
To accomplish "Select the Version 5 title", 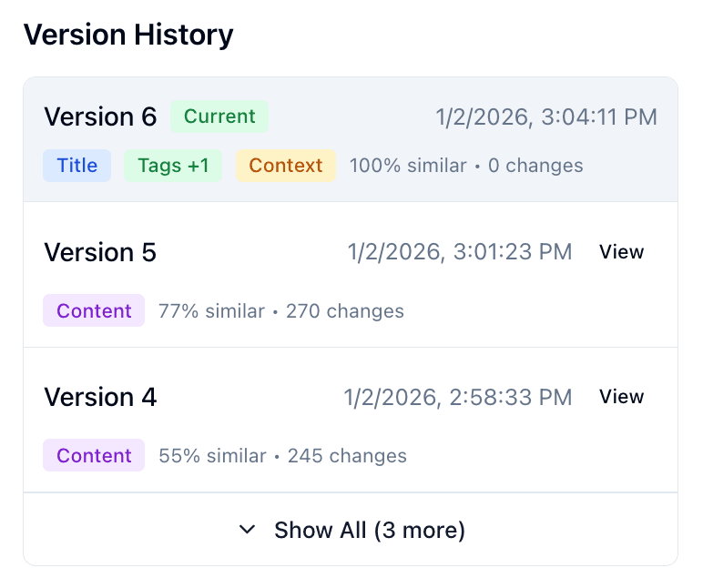I will pos(100,252).
